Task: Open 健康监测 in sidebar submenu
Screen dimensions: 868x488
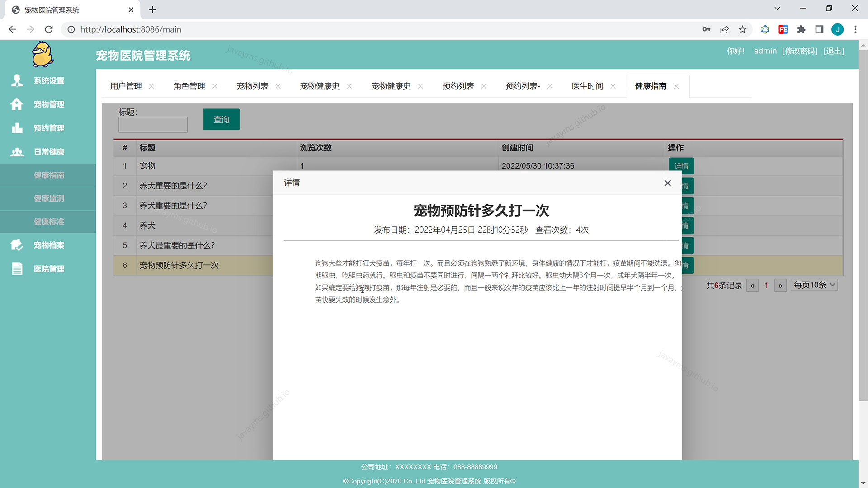Action: (x=49, y=198)
